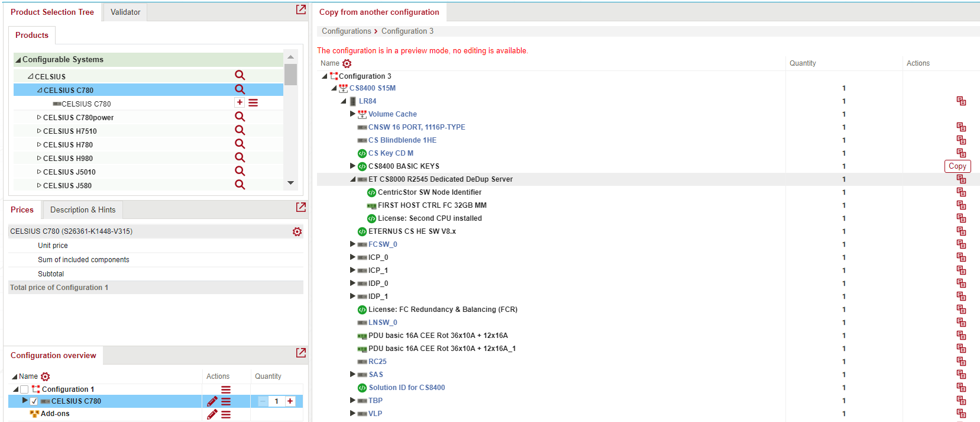Click the search icon for CELSIUS J580
Viewport: 980px width, 422px height.
point(240,185)
